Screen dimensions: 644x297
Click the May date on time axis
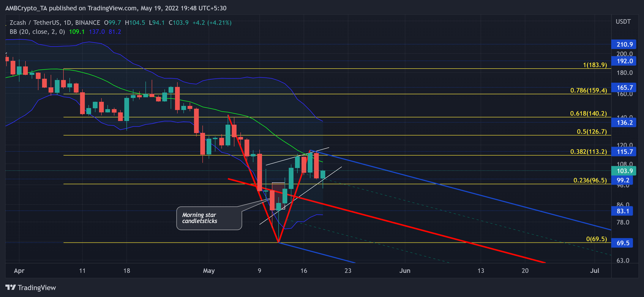point(209,270)
